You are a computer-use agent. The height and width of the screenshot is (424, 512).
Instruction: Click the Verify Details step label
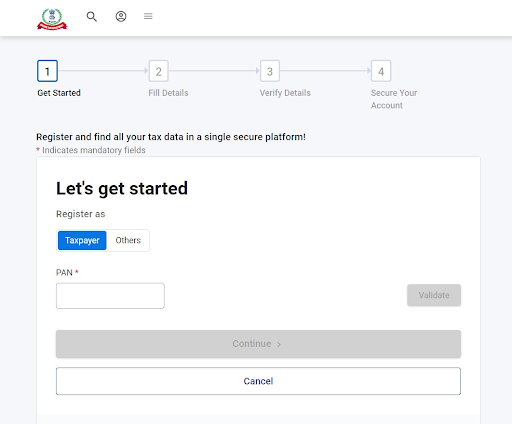[285, 93]
